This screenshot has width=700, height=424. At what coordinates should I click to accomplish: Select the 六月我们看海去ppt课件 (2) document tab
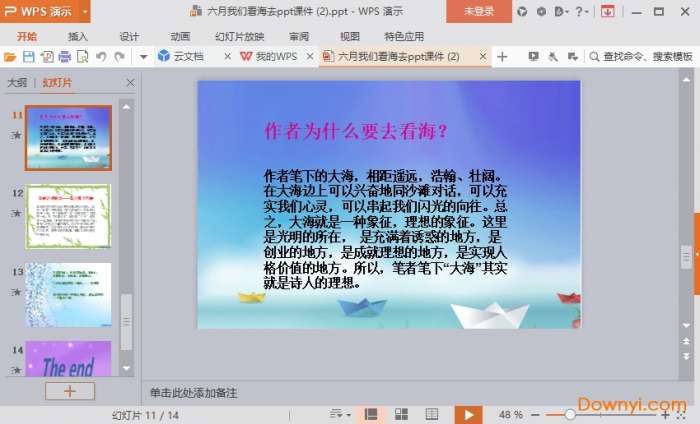(397, 57)
